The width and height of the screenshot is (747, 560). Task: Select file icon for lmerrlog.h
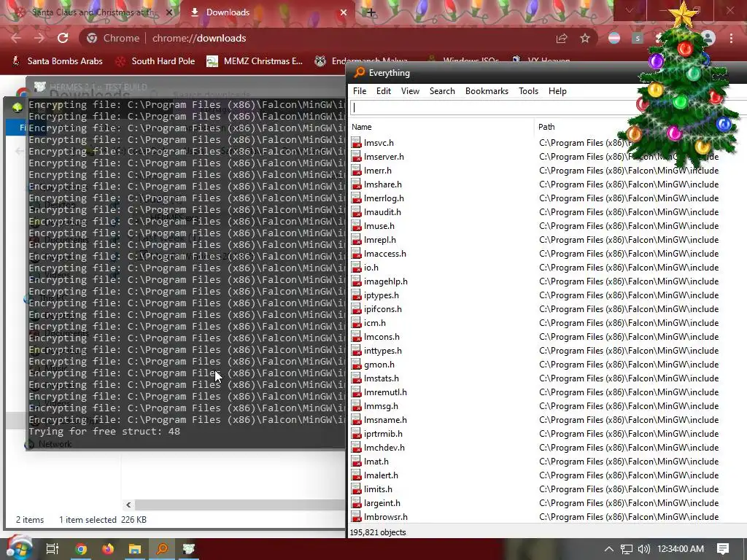[x=356, y=198]
